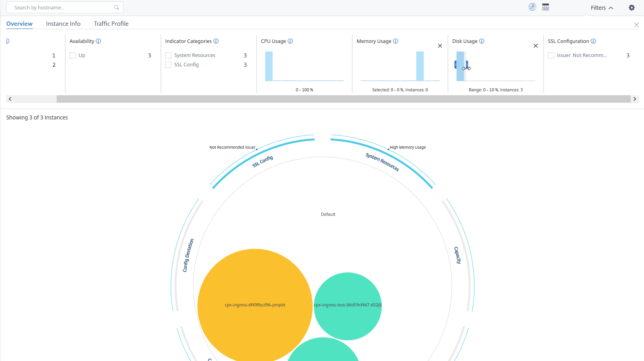
Task: Open SSL Configuration info icon
Action: (593, 41)
